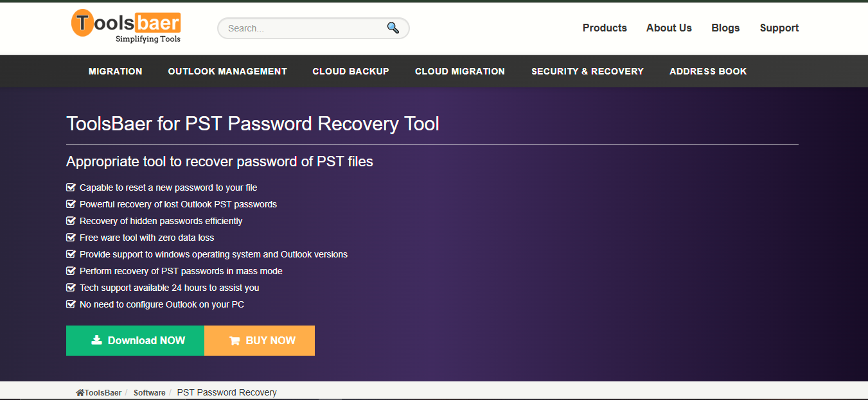Click the shopping cart icon on BUY NOW
Image resolution: width=868 pixels, height=400 pixels.
(x=235, y=341)
